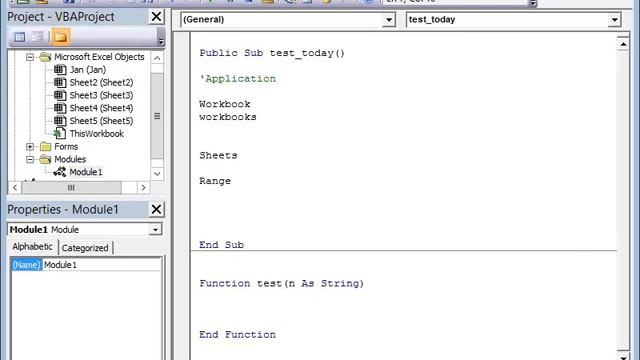Click project tree horizontal scrollbar thumb

[x=71, y=188]
